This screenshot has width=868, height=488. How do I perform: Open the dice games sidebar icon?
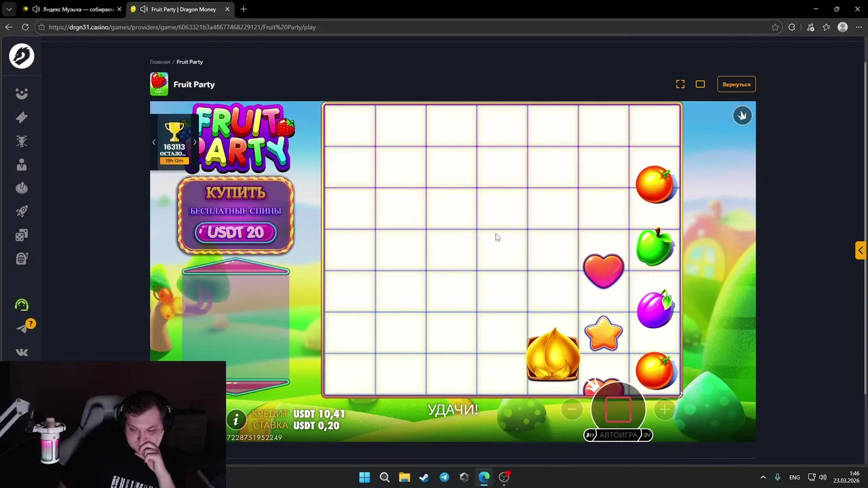22,235
